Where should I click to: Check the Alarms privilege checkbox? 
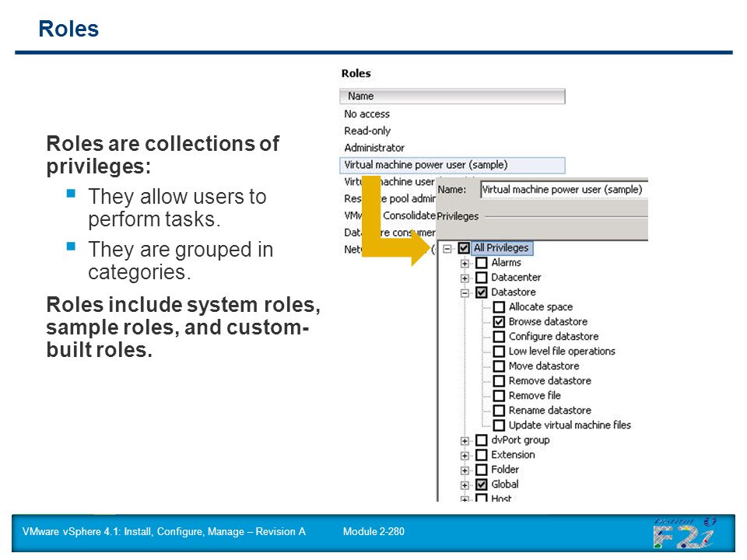[x=482, y=263]
